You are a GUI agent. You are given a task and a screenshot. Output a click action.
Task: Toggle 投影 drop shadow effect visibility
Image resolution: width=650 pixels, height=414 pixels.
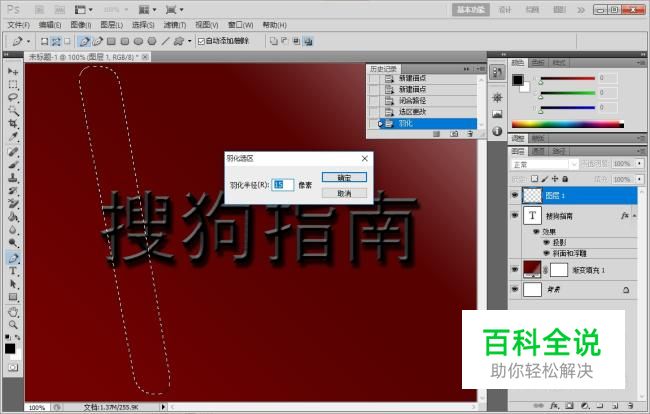tap(546, 242)
